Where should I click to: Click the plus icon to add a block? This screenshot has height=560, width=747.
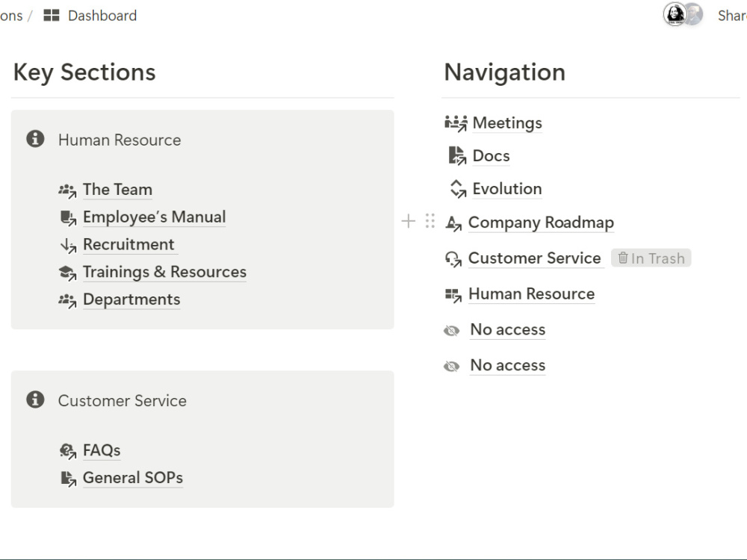pos(409,221)
